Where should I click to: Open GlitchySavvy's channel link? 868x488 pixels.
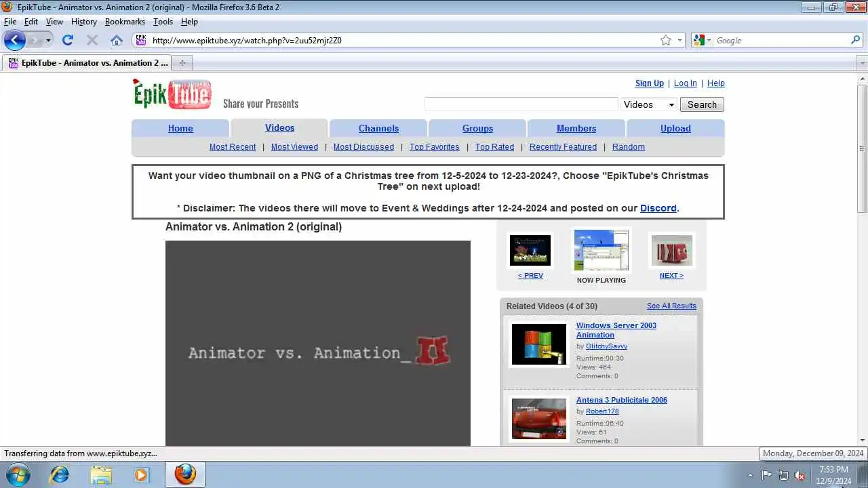pyautogui.click(x=606, y=346)
